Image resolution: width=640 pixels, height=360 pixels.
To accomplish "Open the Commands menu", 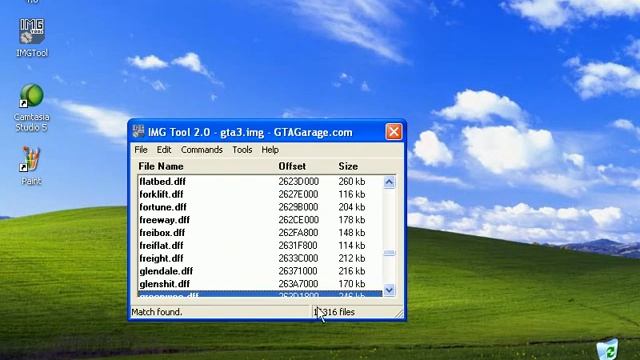I will [202, 150].
